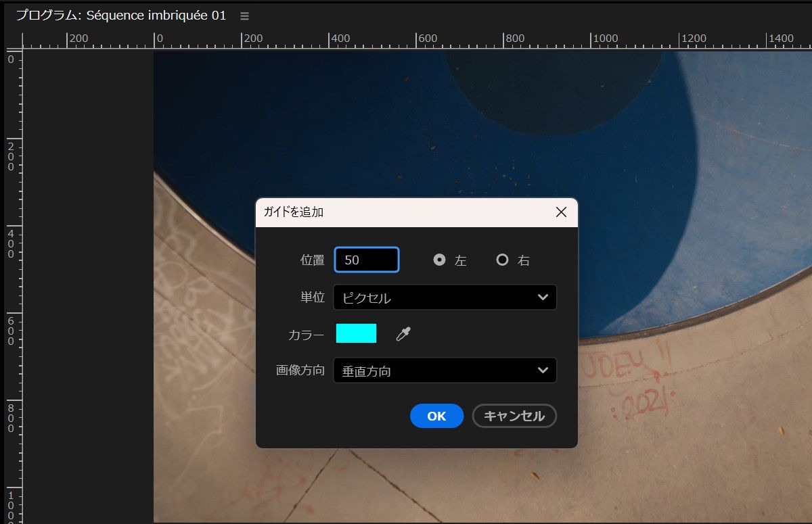Viewport: 812px width, 524px height.
Task: Click the 画像方向 label
Action: click(x=300, y=371)
